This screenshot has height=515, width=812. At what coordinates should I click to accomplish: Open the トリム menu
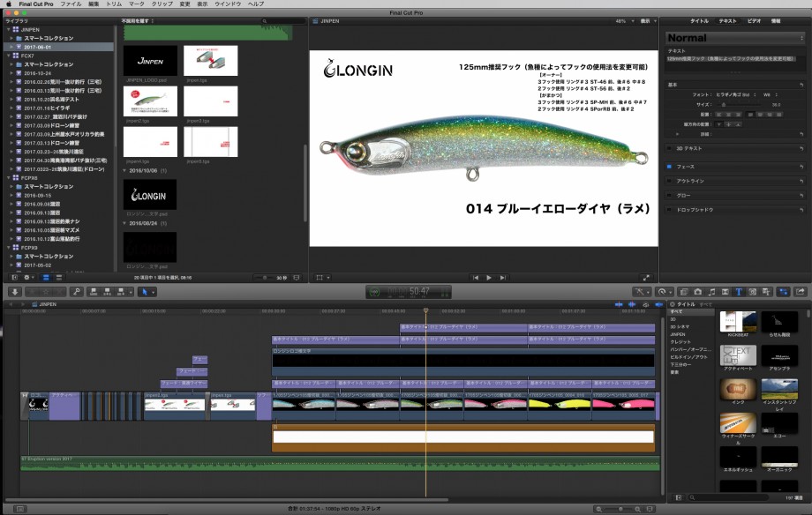point(114,4)
